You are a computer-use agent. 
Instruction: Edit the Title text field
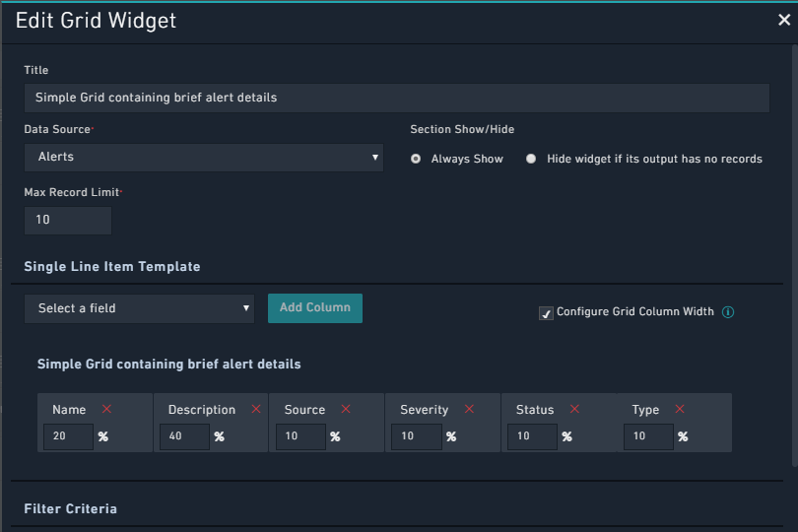pos(396,98)
